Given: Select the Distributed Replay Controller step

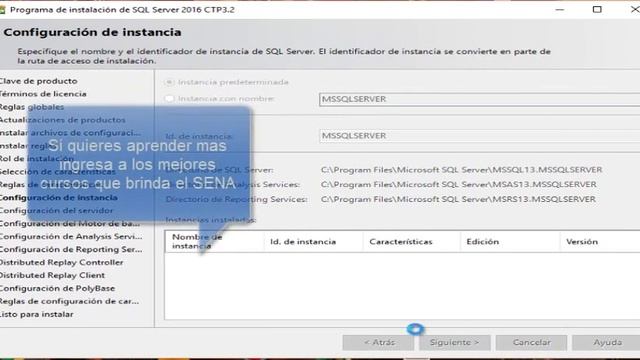Looking at the screenshot, I should click(x=61, y=262).
